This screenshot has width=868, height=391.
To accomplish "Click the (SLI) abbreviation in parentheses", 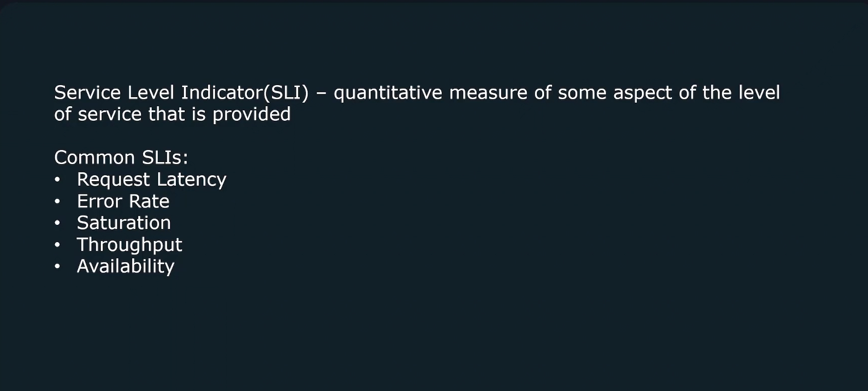I will tap(286, 93).
